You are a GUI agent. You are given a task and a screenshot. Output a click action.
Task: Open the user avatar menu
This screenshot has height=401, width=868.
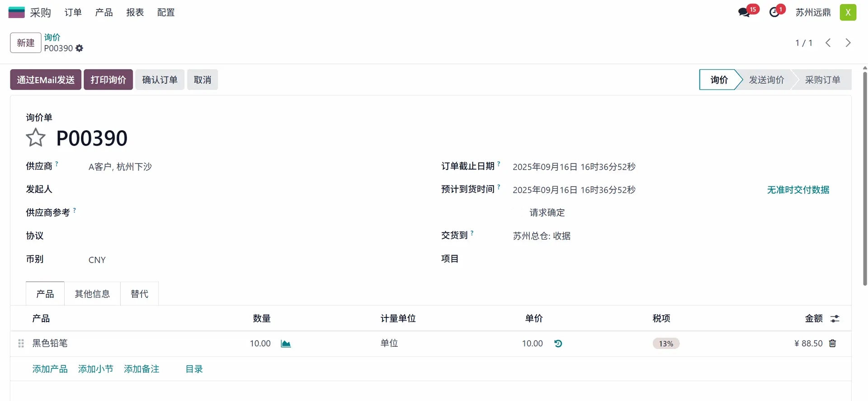point(848,13)
